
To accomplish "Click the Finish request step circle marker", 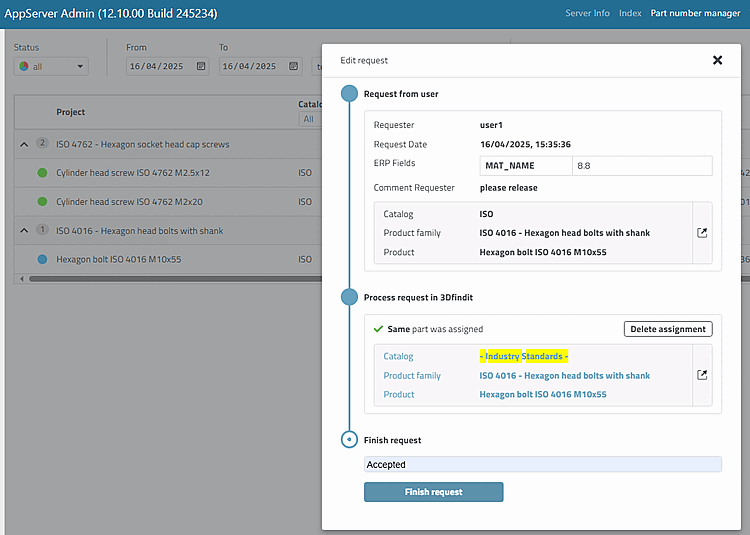I will (349, 439).
